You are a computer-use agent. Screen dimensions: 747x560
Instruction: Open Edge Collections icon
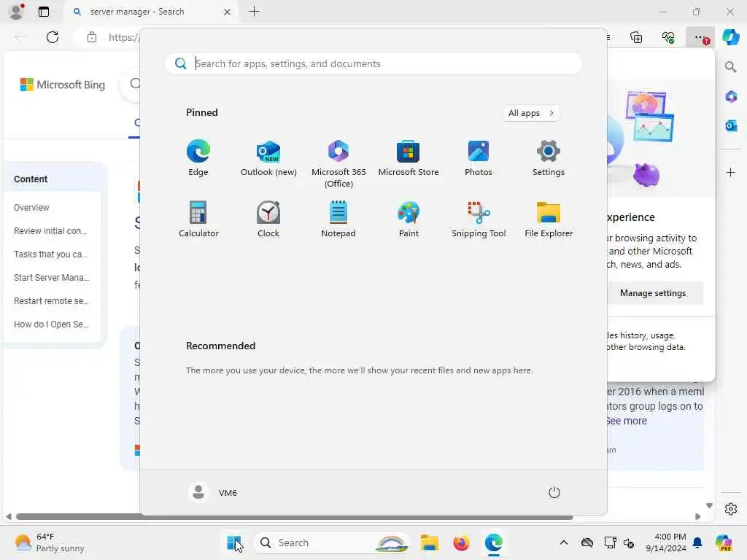coord(636,37)
